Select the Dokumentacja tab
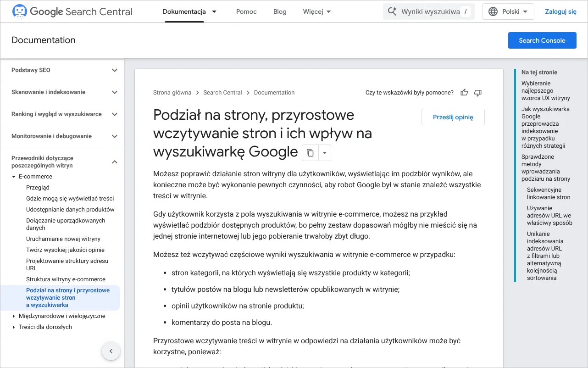Viewport: 588px width, 368px height. [184, 11]
